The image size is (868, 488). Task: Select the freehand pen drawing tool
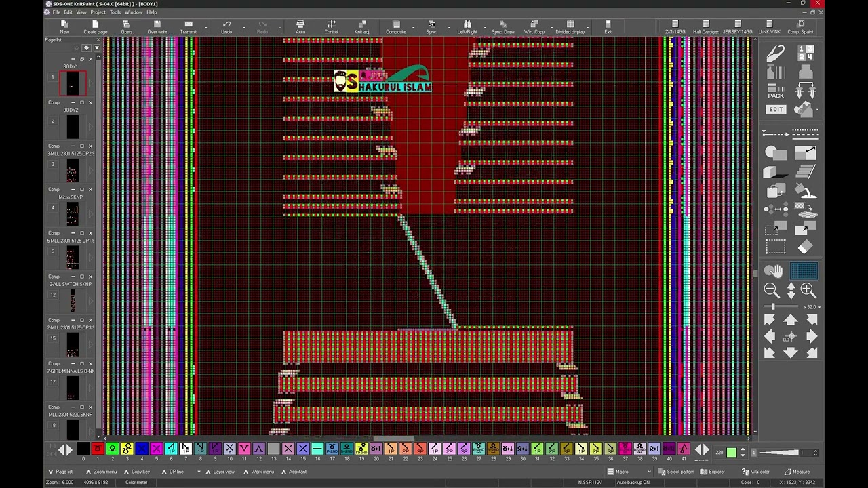point(775,54)
